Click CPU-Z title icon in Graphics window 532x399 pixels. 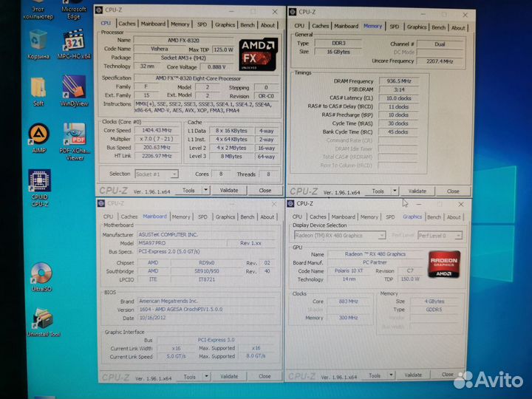290,204
